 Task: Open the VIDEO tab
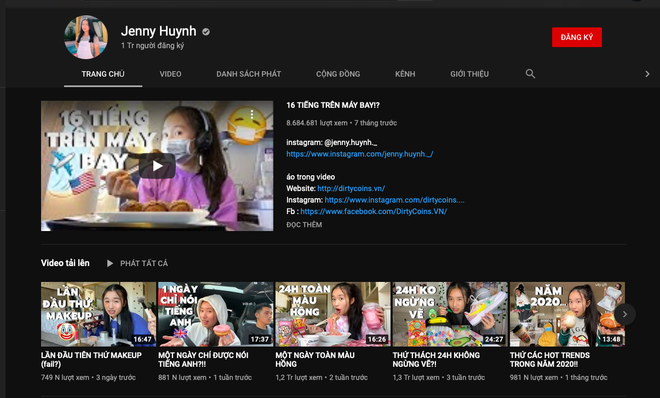click(170, 74)
